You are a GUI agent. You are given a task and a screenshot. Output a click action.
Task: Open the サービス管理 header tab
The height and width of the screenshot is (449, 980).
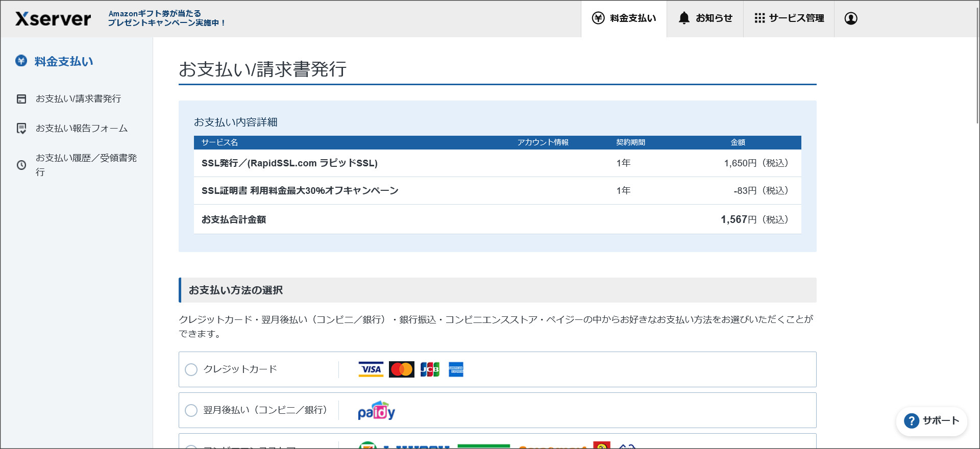(789, 18)
